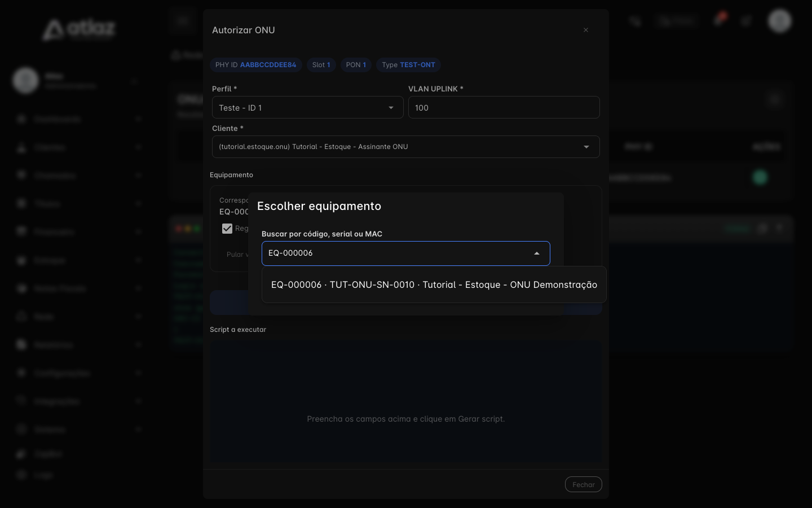Click the equipment search field containing EQ-000006
Image resolution: width=812 pixels, height=508 pixels.
click(405, 253)
